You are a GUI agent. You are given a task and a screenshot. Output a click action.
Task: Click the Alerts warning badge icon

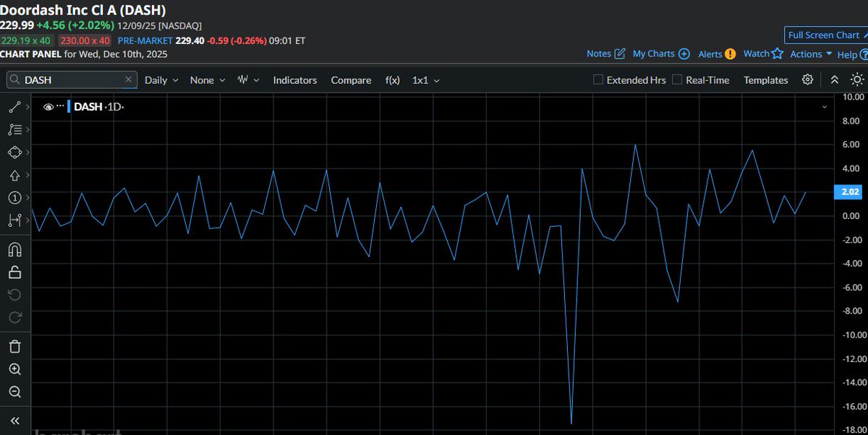click(x=731, y=53)
